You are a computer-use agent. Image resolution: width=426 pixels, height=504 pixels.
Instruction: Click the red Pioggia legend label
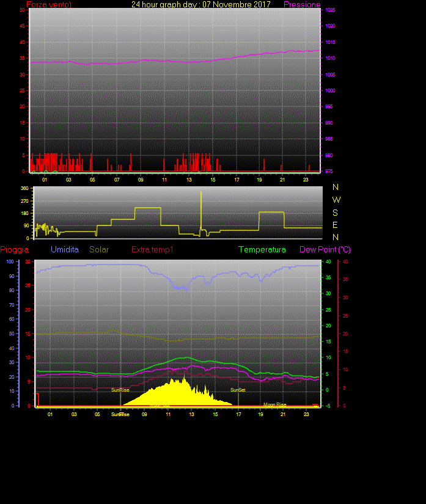[14, 250]
